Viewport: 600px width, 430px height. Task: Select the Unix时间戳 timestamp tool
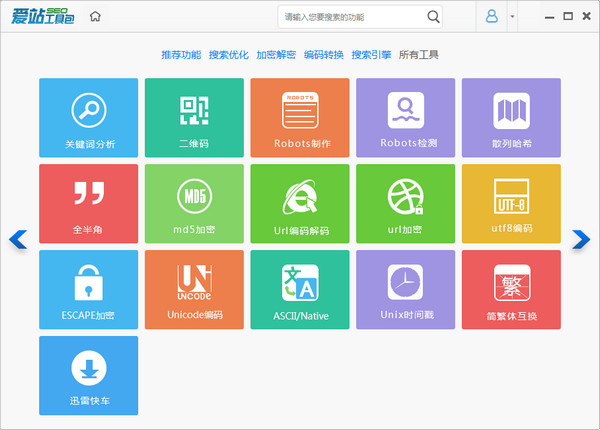click(406, 289)
